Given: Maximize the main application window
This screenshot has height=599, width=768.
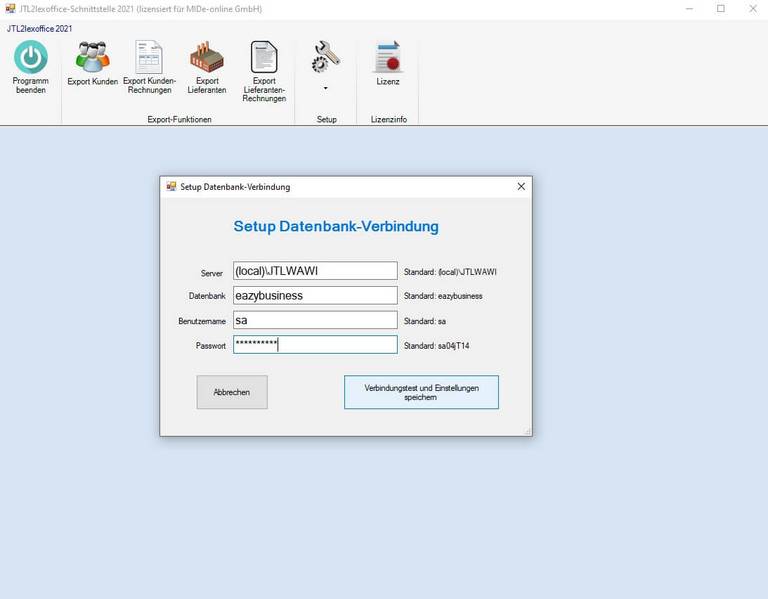Looking at the screenshot, I should 720,9.
